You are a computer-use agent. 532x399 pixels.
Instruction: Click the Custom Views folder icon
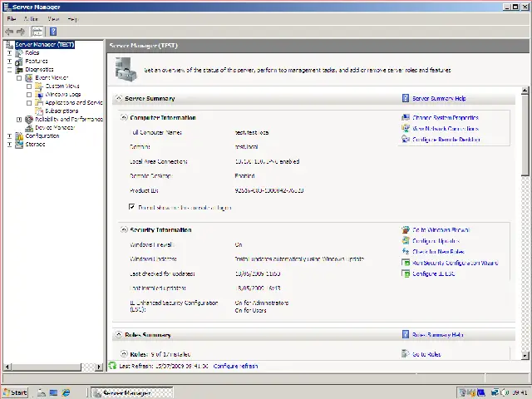tap(39, 86)
